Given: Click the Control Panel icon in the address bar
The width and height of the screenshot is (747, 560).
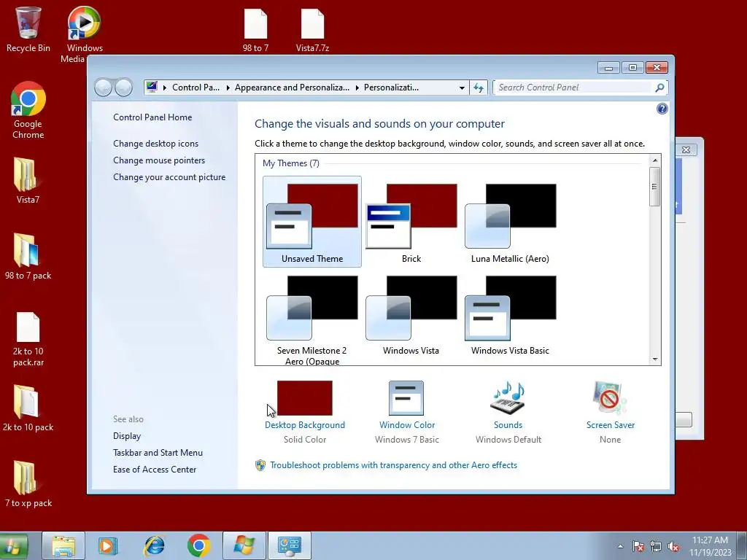Looking at the screenshot, I should (x=152, y=87).
